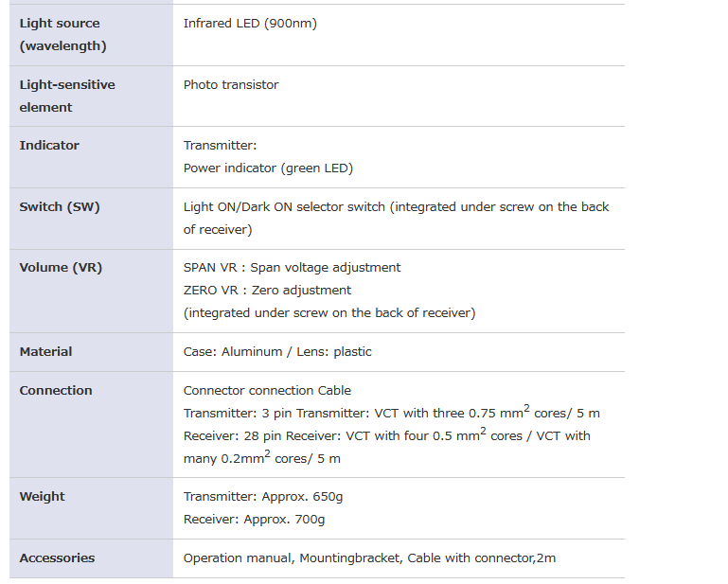Select the "Light-sensitive element" header cell

point(66,96)
